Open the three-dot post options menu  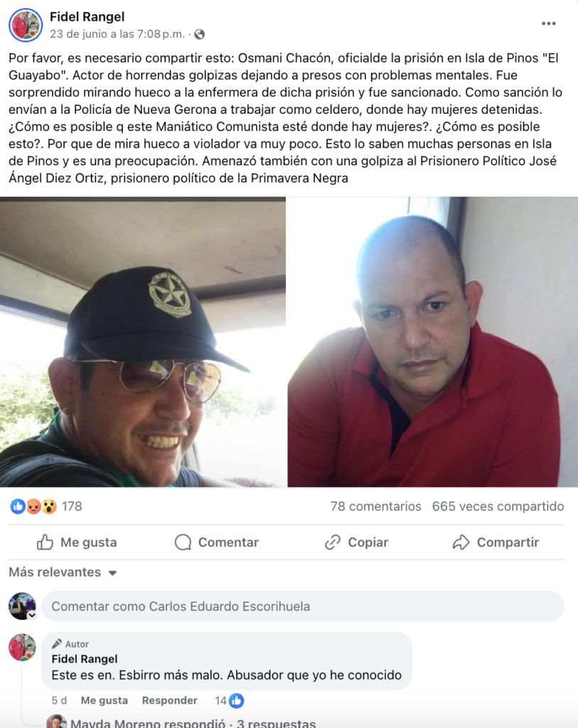tap(548, 23)
